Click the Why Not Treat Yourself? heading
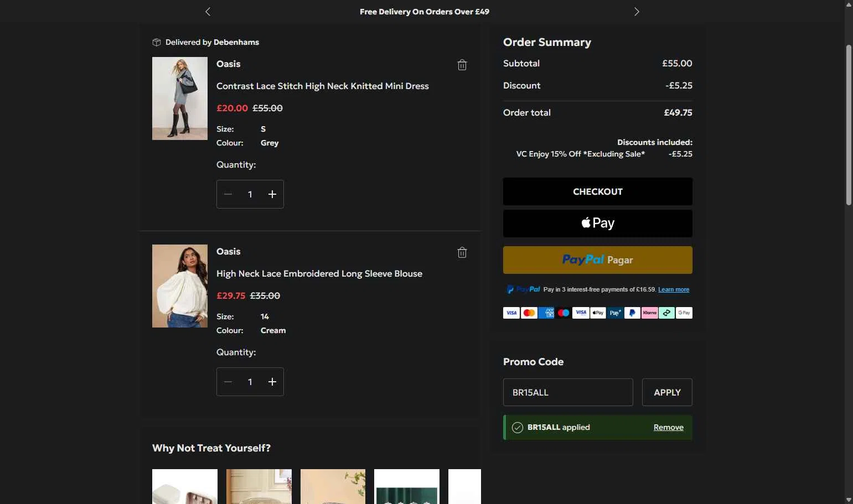 coord(211,448)
